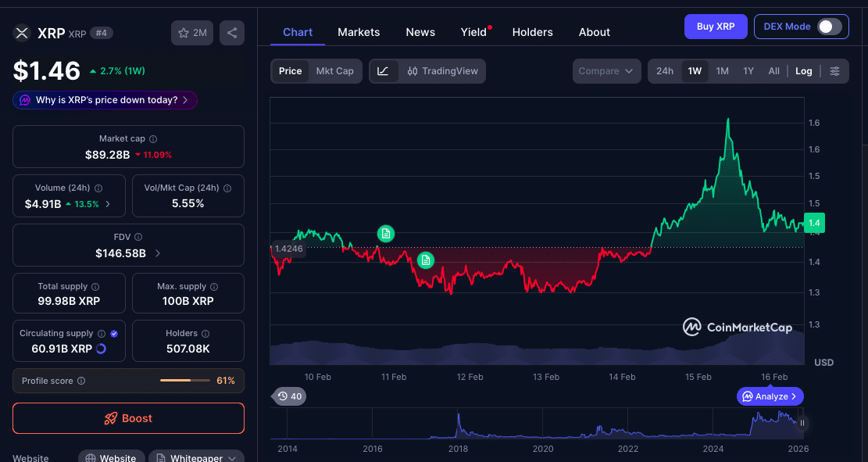The image size is (868, 462).
Task: Click the 60.91B XRP circulating supply value
Action: tap(62, 349)
